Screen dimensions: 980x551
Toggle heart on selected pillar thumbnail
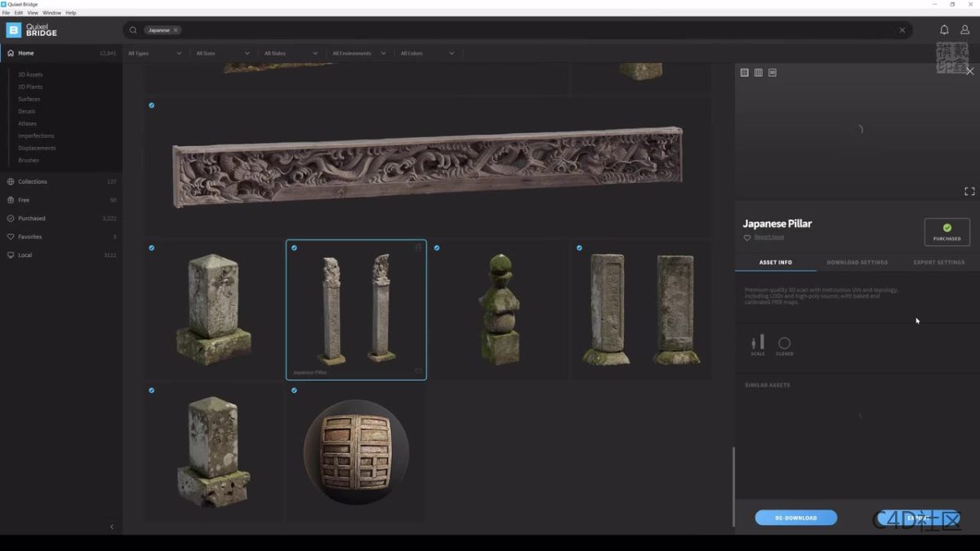(418, 371)
